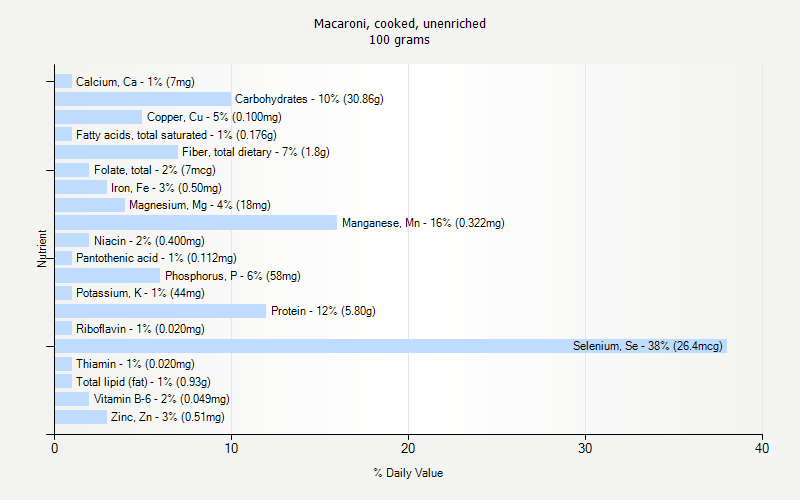Click the Folate, total - 2% (7mcg) label
800x500 pixels.
[155, 170]
